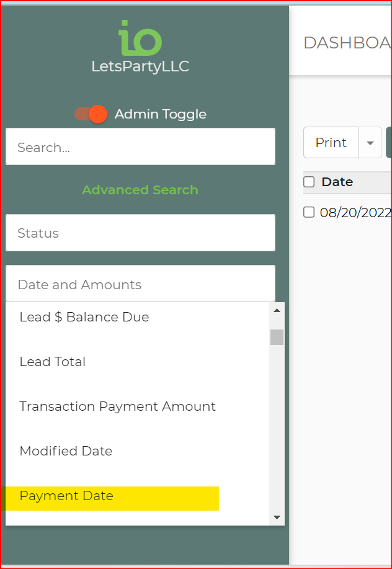Click the dropdown list scrollbar thumb
This screenshot has height=569, width=392.
click(277, 337)
